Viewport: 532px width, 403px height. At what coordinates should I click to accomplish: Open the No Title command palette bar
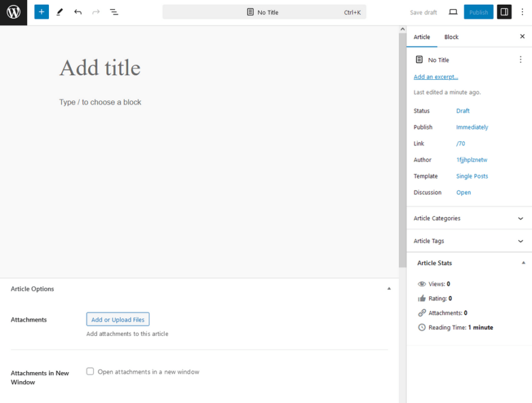262,11
